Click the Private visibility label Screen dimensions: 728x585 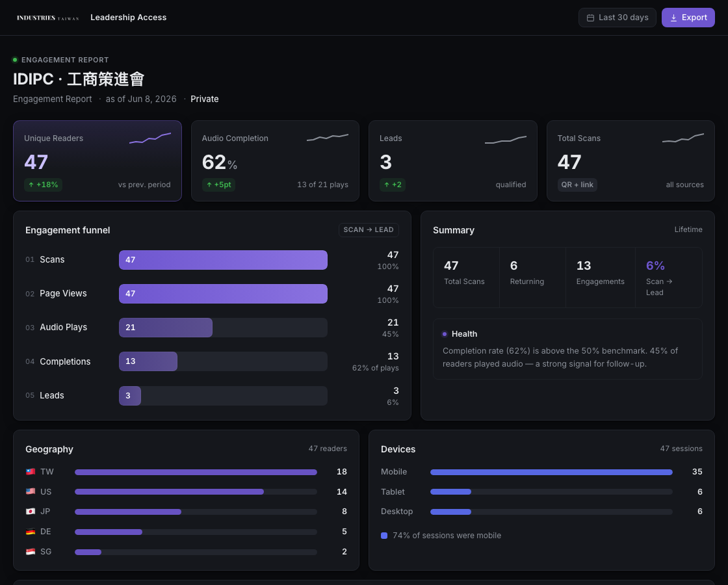tap(204, 99)
